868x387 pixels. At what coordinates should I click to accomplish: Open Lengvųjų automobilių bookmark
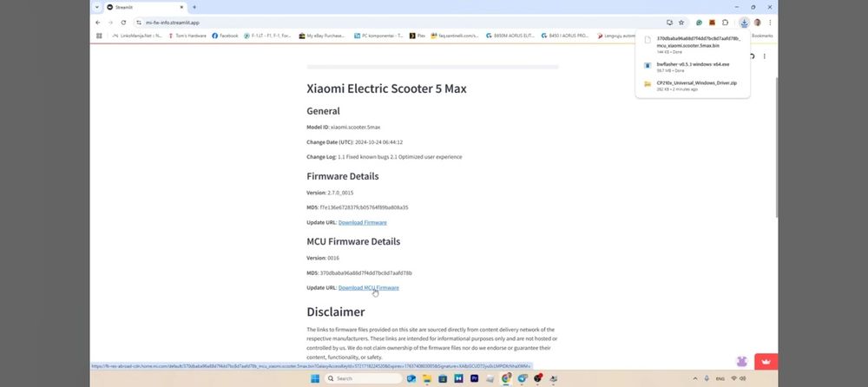[616, 36]
